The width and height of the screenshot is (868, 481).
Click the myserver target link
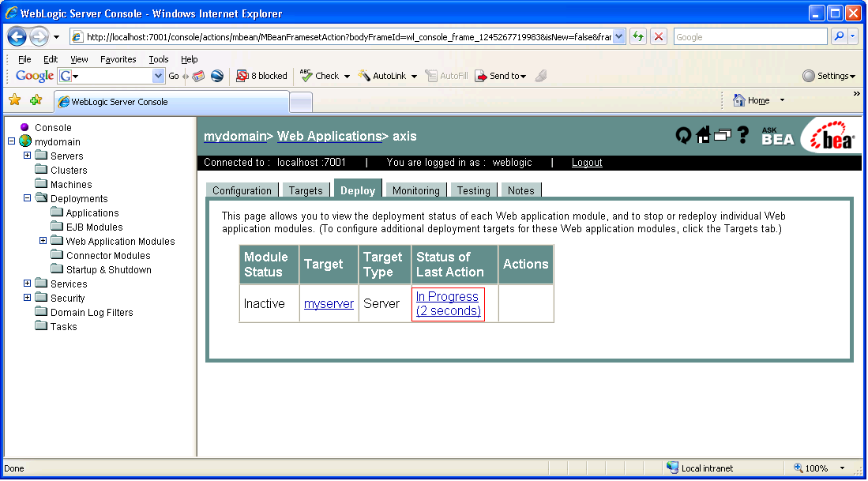[329, 304]
